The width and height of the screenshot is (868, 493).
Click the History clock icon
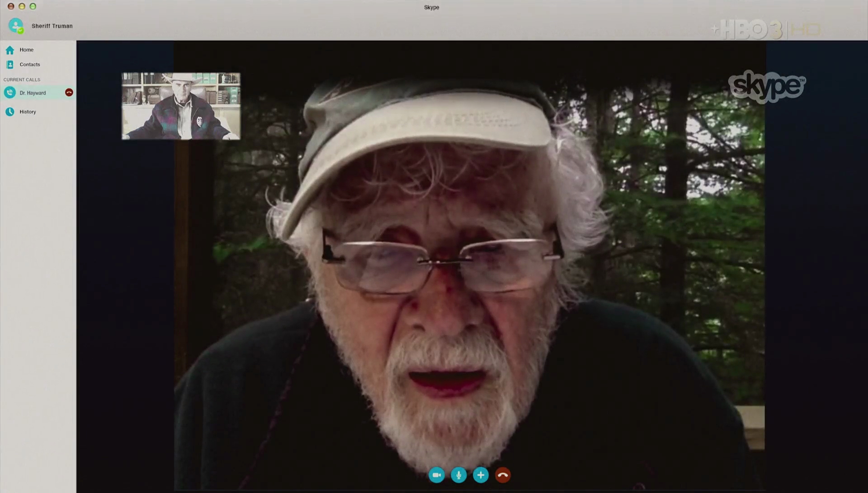10,112
